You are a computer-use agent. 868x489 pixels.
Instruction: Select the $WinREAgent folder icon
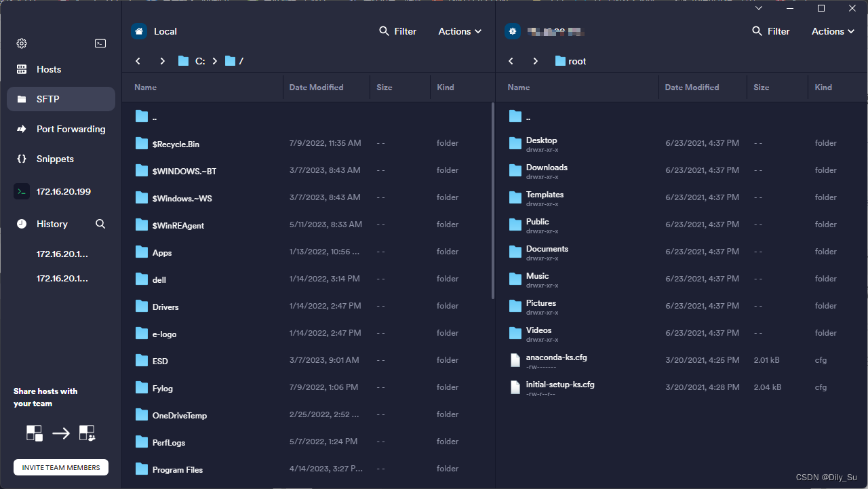(x=142, y=224)
